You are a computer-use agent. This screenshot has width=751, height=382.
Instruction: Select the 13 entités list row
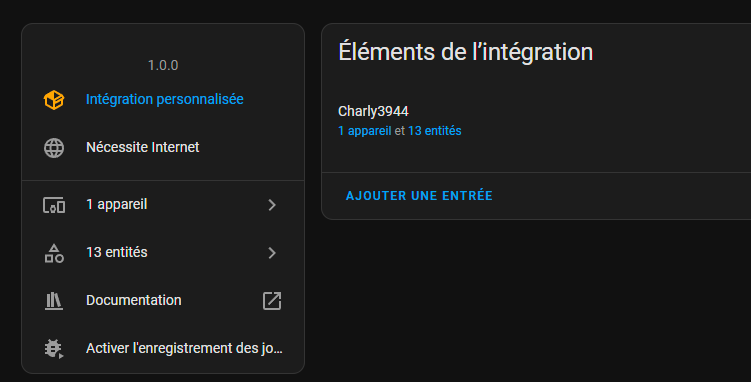[x=163, y=253]
